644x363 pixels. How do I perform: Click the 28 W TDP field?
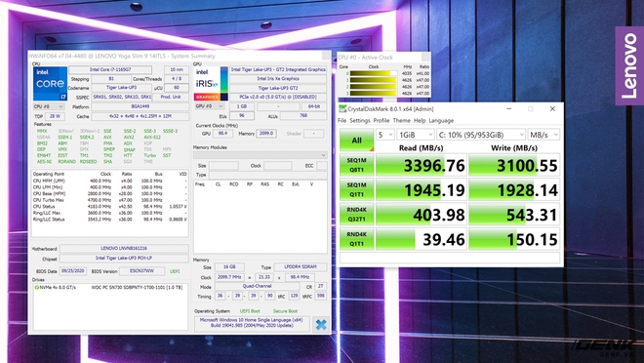[55, 116]
